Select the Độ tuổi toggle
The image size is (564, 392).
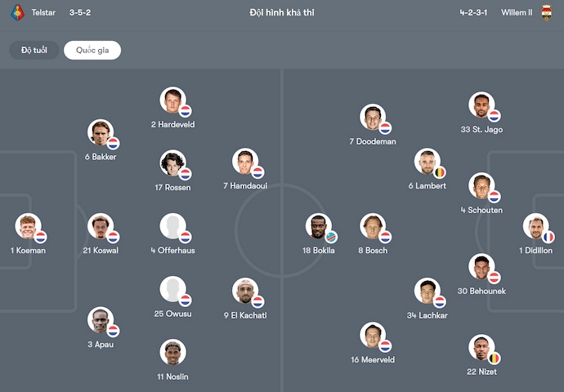point(34,51)
